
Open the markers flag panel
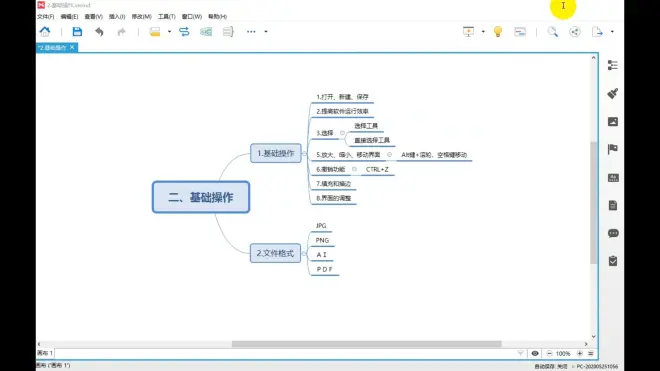[x=613, y=149]
